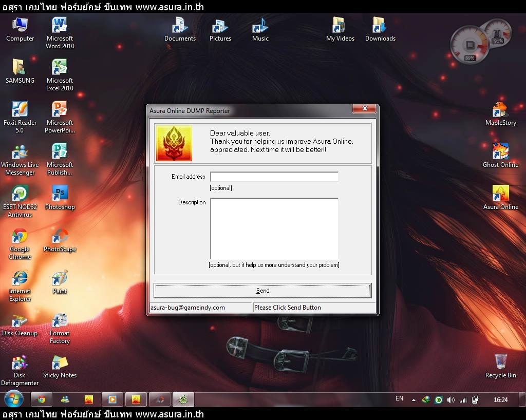Show hidden system tray icons
Viewport: 526px width, 420px height.
414,400
